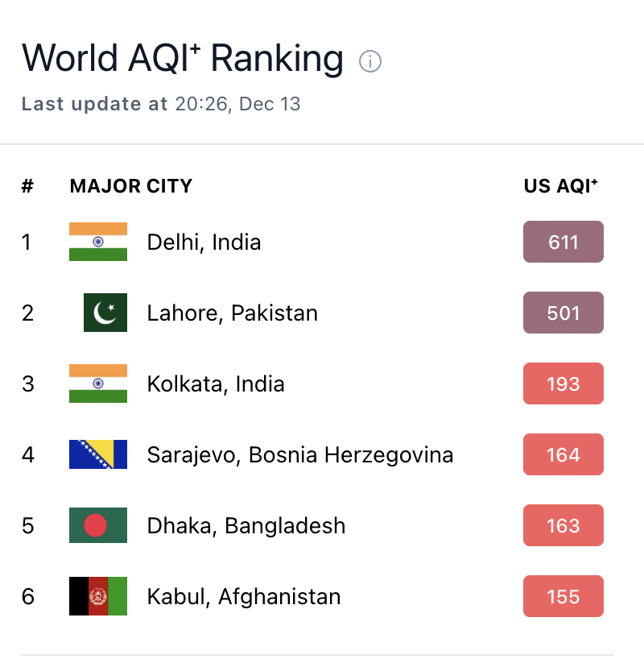Click the 501 AQI badge
The width and height of the screenshot is (644, 659).
[563, 313]
